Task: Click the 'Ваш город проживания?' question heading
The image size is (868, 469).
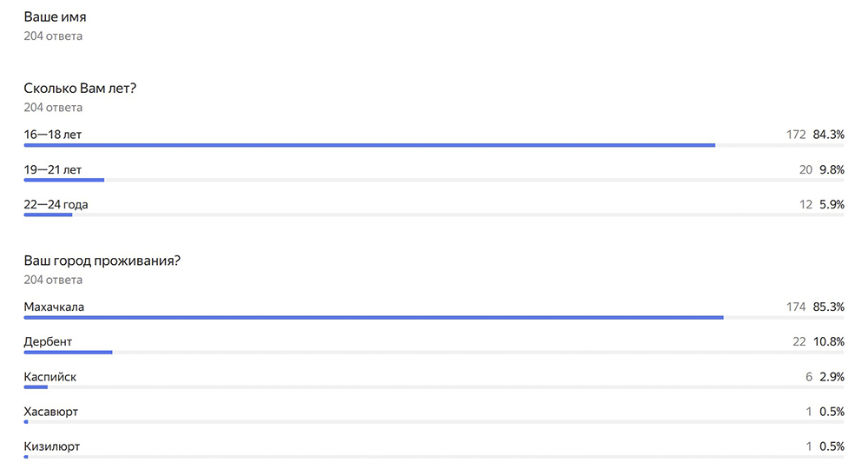Action: pos(102,261)
